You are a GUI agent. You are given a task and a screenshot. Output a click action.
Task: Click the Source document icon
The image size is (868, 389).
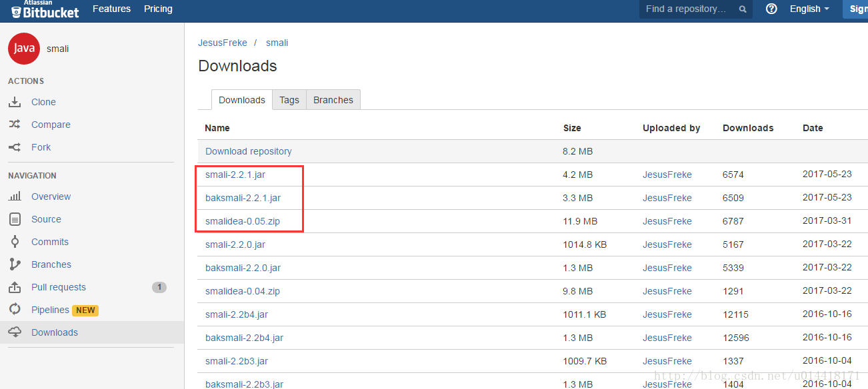coord(15,219)
